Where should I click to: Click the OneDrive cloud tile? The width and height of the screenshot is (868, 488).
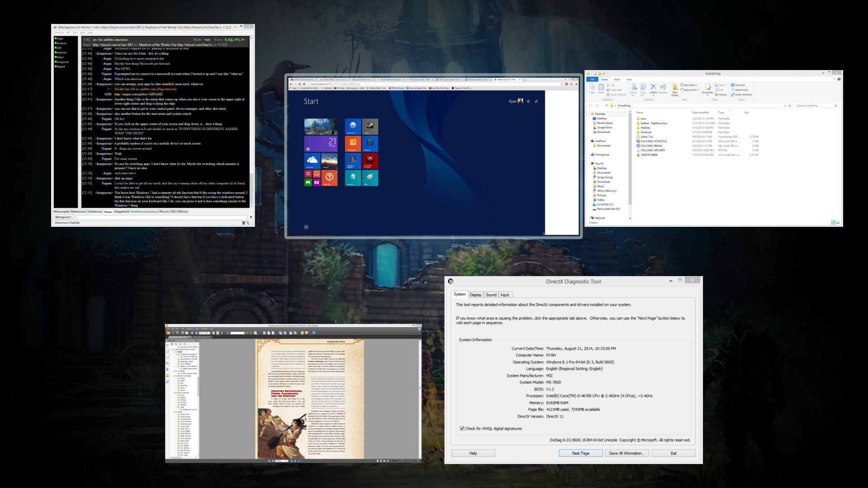(312, 161)
